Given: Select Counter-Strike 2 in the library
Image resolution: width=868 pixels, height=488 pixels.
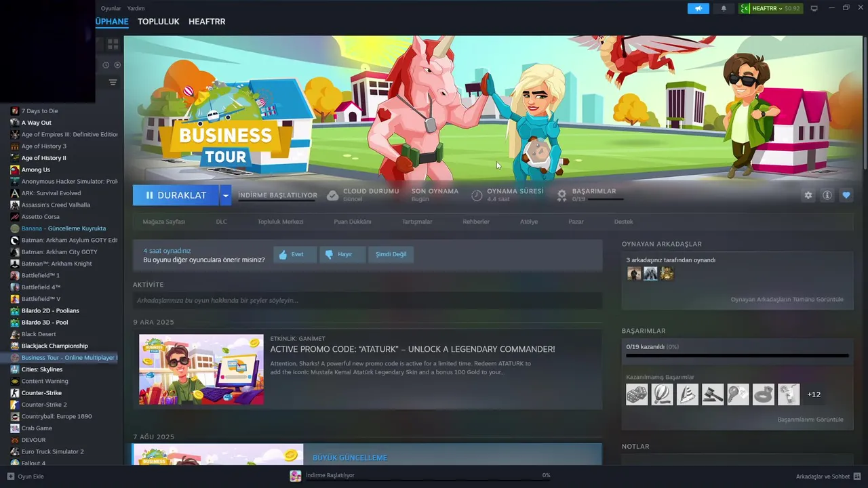Looking at the screenshot, I should click(44, 405).
